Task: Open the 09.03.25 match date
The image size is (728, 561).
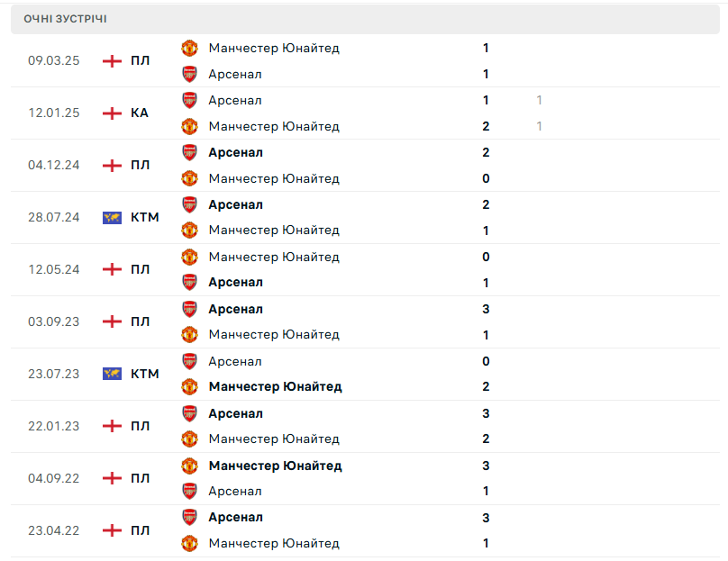Action: click(x=54, y=61)
